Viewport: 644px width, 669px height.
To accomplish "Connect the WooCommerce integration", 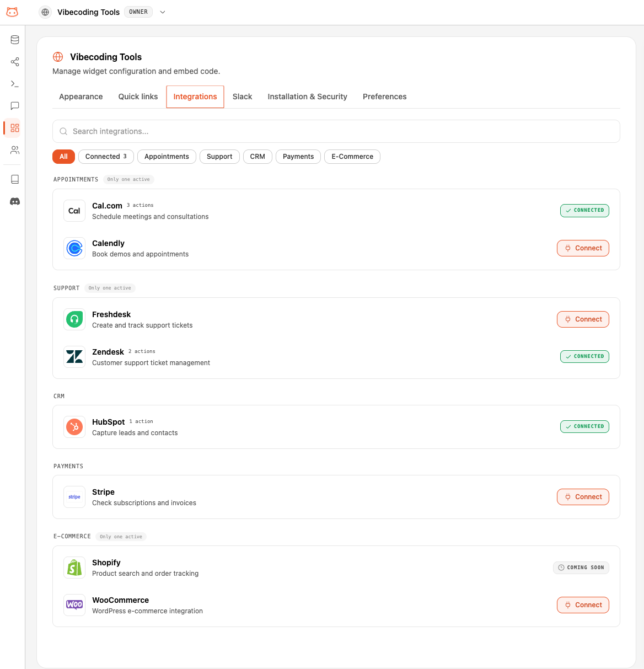I will click(583, 605).
